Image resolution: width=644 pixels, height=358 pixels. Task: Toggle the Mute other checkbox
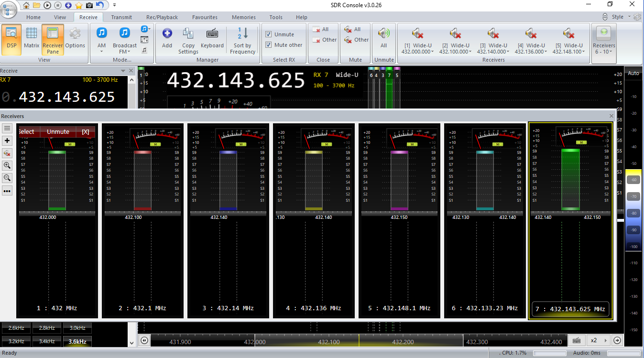click(269, 45)
